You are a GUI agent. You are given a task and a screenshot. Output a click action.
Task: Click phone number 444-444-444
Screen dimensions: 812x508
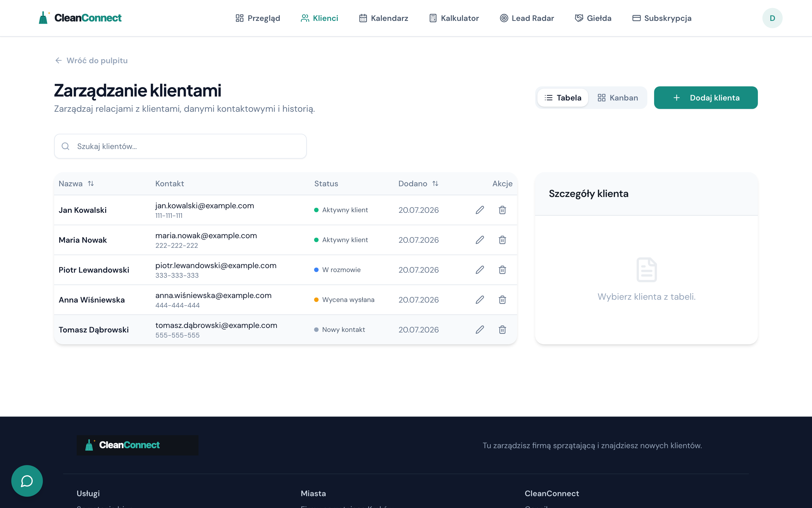[x=178, y=305]
